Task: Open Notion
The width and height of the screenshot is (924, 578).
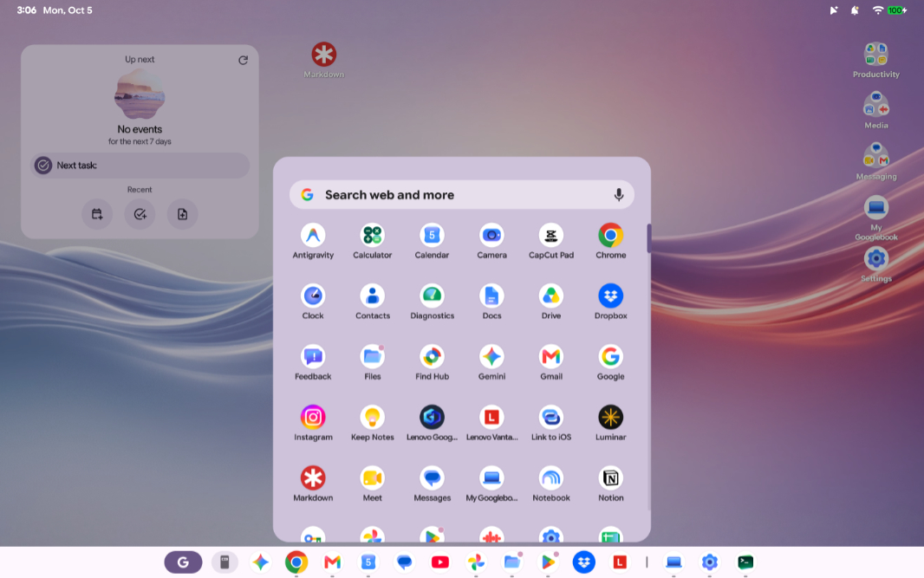Action: 610,477
